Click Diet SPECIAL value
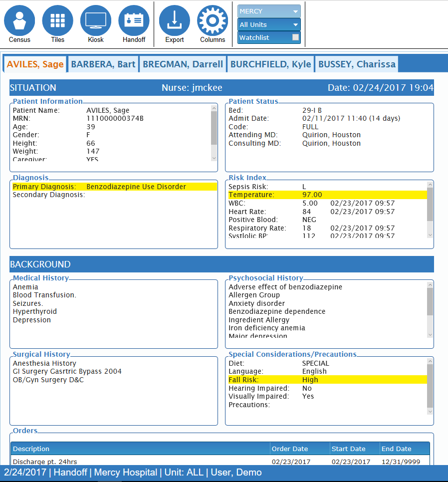Image resolution: width=448 pixels, height=482 pixels. click(316, 363)
